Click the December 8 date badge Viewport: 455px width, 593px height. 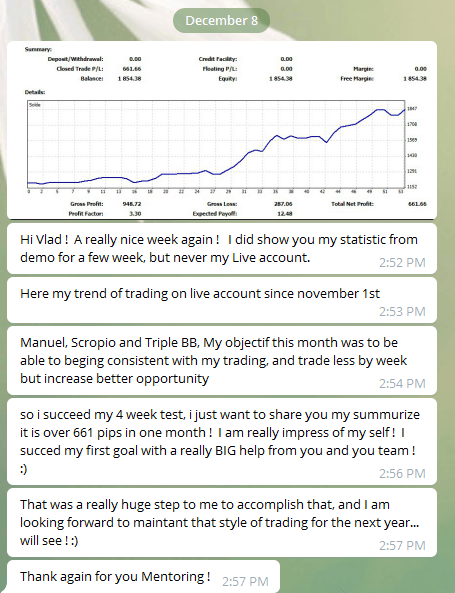221,20
